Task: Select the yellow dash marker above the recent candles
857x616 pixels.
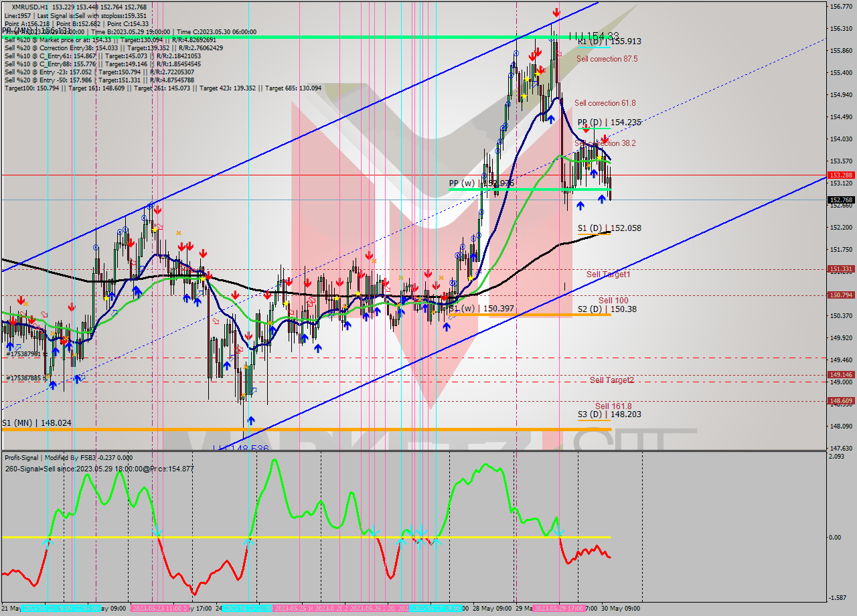Action: coord(528,77)
